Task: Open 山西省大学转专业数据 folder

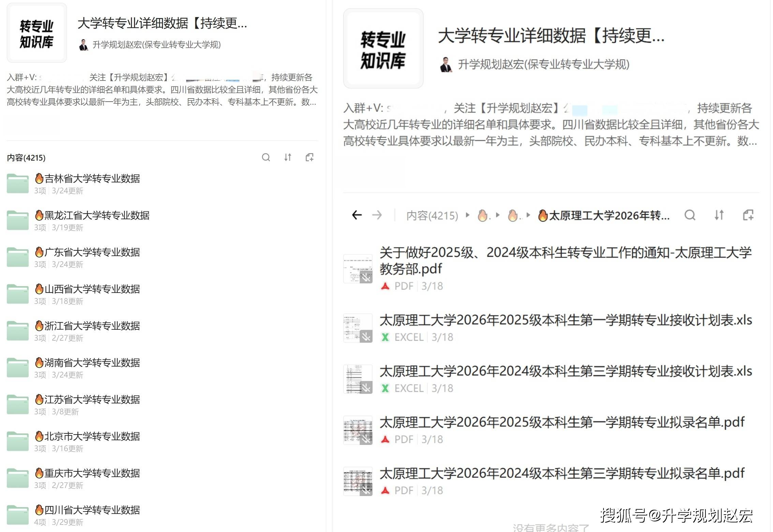Action: click(x=92, y=289)
